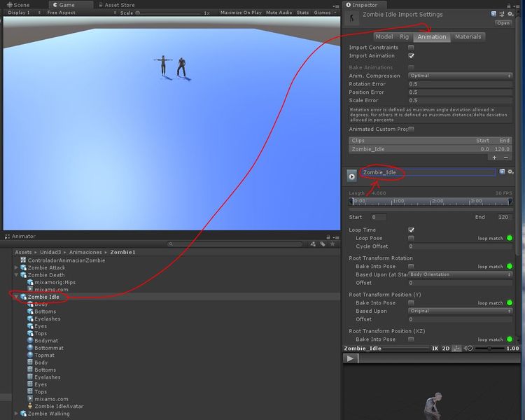Click the clip play icon beside the name
This screenshot has width=525, height=420.
(352, 176)
